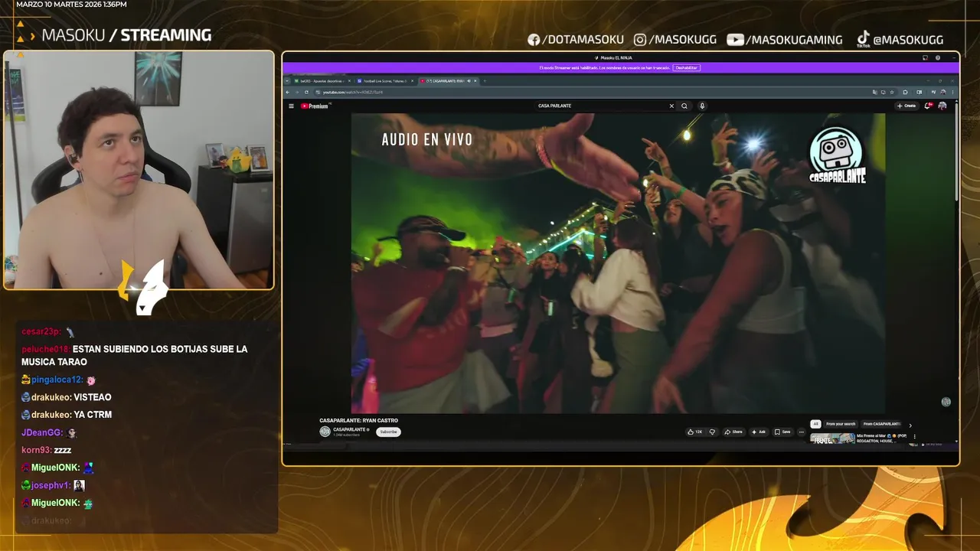Image resolution: width=980 pixels, height=551 pixels.
Task: Close the CASAPARLANTE YouTube tab
Action: [x=475, y=80]
